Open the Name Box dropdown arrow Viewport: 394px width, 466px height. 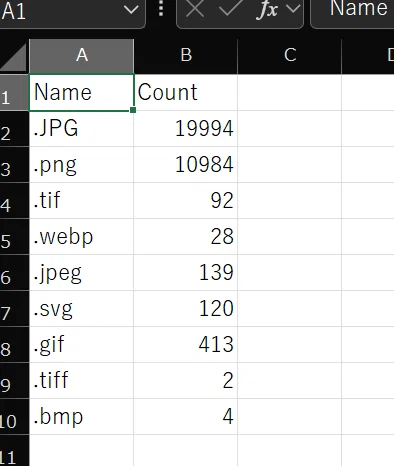pos(131,9)
